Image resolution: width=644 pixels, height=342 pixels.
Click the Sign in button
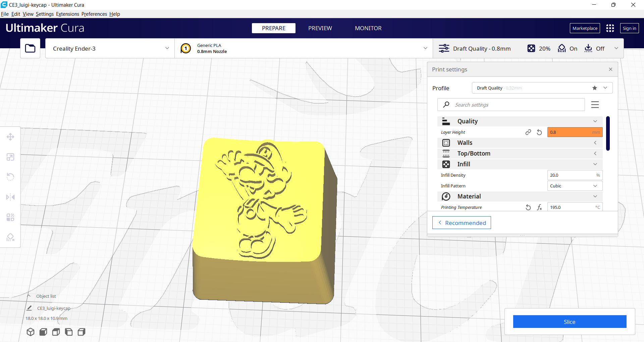click(629, 28)
